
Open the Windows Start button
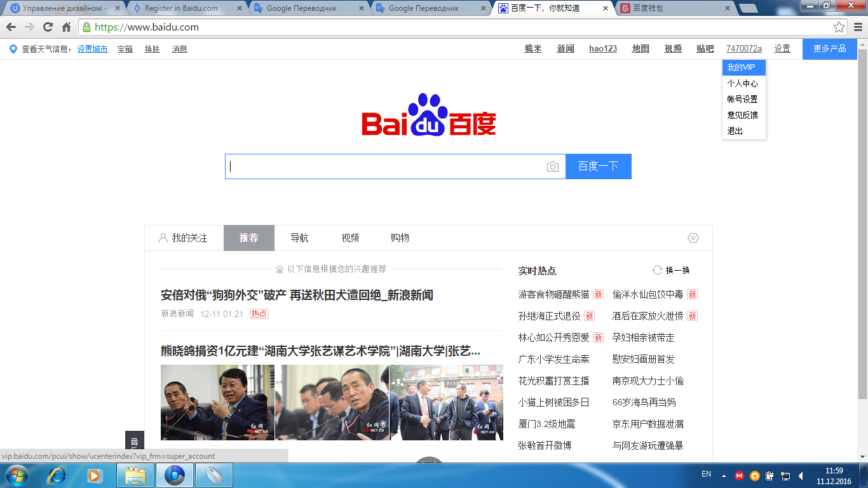(x=17, y=475)
